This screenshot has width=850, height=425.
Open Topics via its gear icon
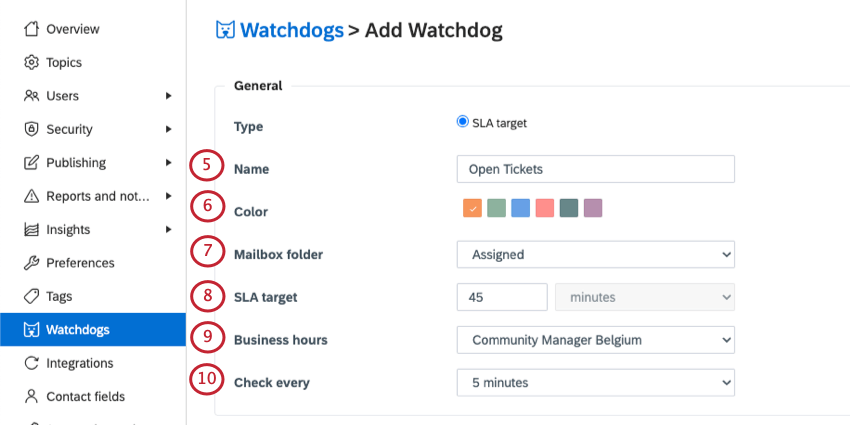click(x=31, y=62)
